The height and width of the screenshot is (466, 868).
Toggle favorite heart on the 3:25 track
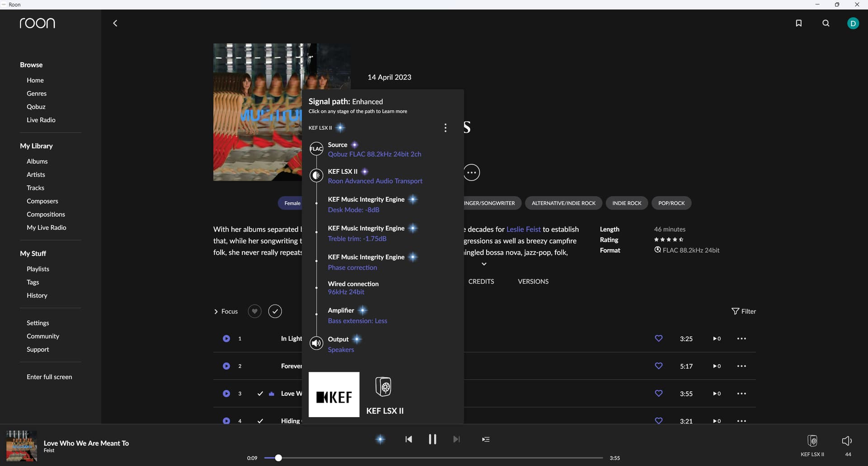click(x=659, y=338)
